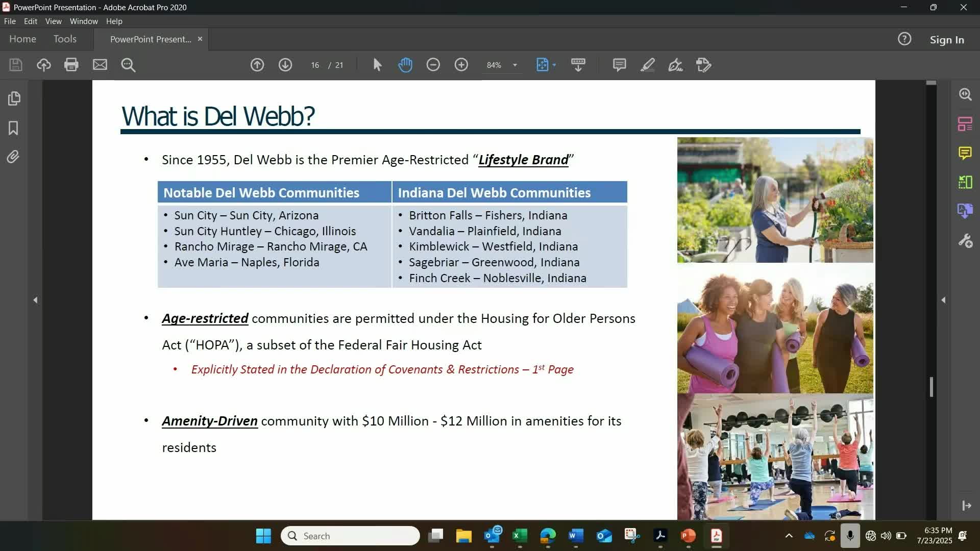This screenshot has height=551, width=980.
Task: Click the Britton Falls – Fishers, Indiana row
Action: click(x=488, y=215)
